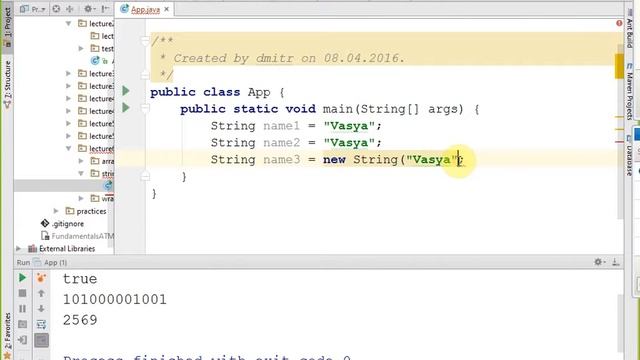Click the fold marker at method's closing brace
Screen dimensions: 640x360
point(145,176)
